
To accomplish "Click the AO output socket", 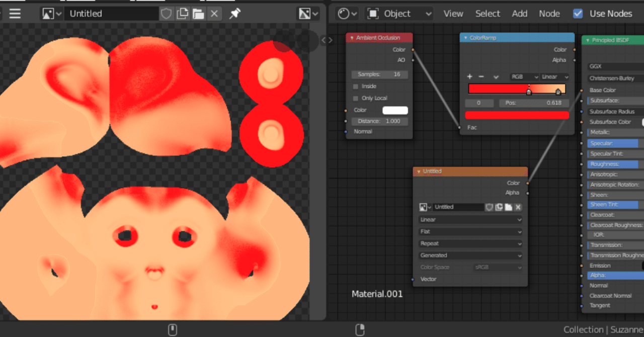I will [413, 60].
